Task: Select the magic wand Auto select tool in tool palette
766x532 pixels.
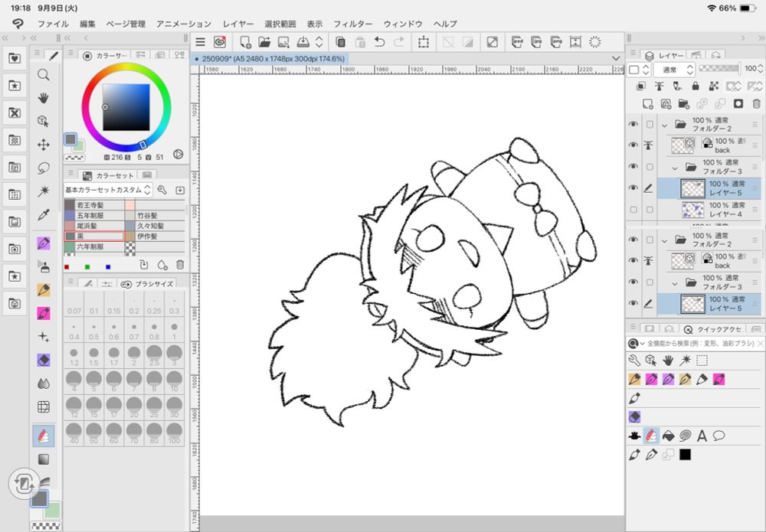Action: (x=44, y=191)
